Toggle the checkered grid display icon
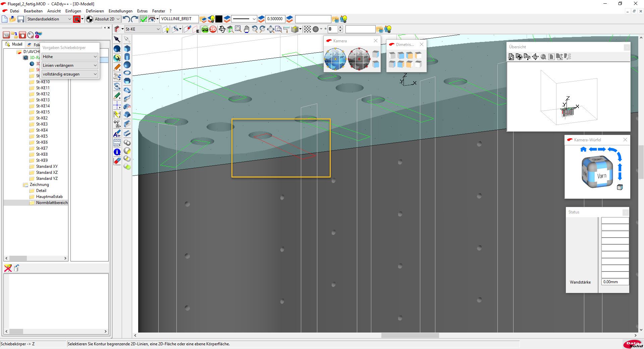Image resolution: width=644 pixels, height=349 pixels. (x=307, y=30)
